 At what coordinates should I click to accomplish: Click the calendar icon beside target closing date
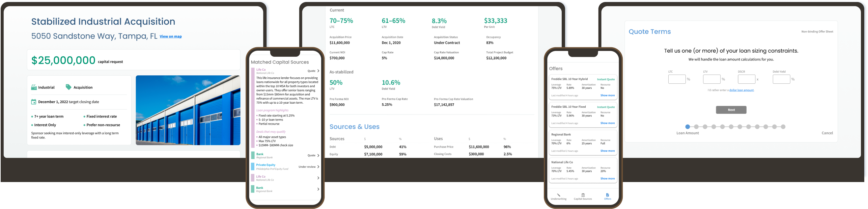click(34, 102)
